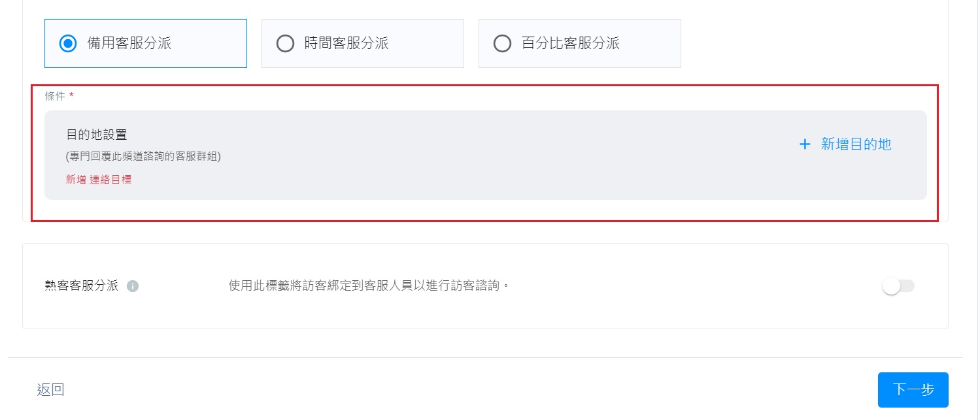Enable the 熟客客服分派 toggle switch
This screenshot has height=420, width=980.
898,286
